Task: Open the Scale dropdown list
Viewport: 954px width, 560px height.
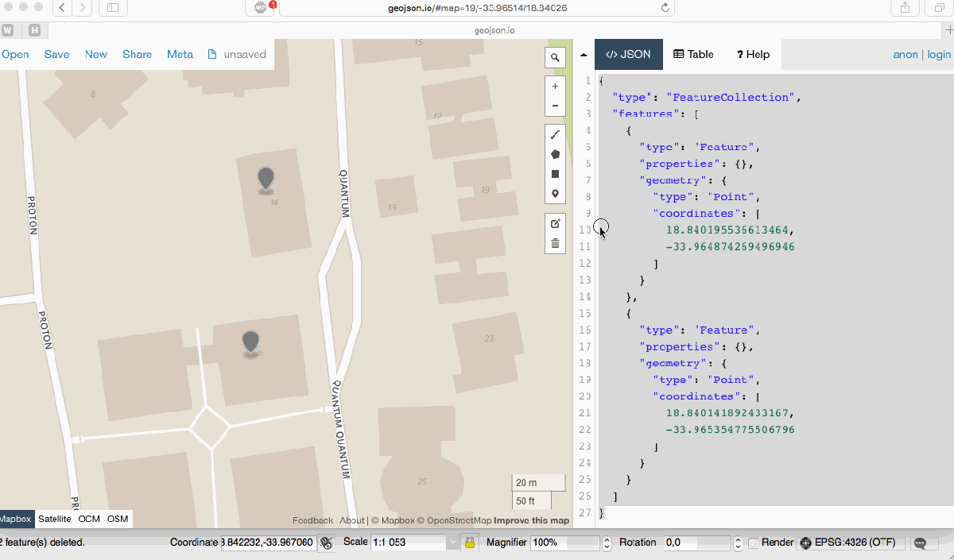Action: click(x=452, y=543)
